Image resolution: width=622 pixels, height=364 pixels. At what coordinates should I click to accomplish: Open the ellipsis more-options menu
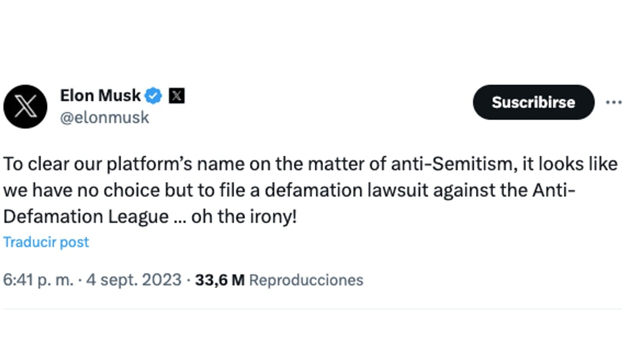614,102
